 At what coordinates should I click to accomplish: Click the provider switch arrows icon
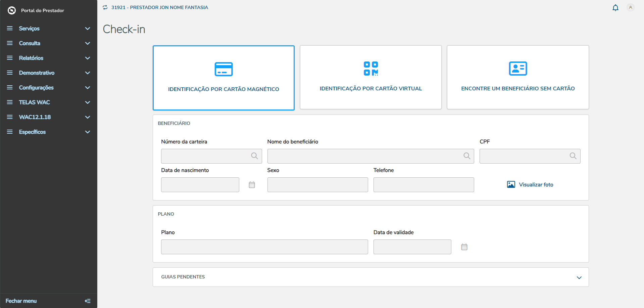(x=105, y=7)
